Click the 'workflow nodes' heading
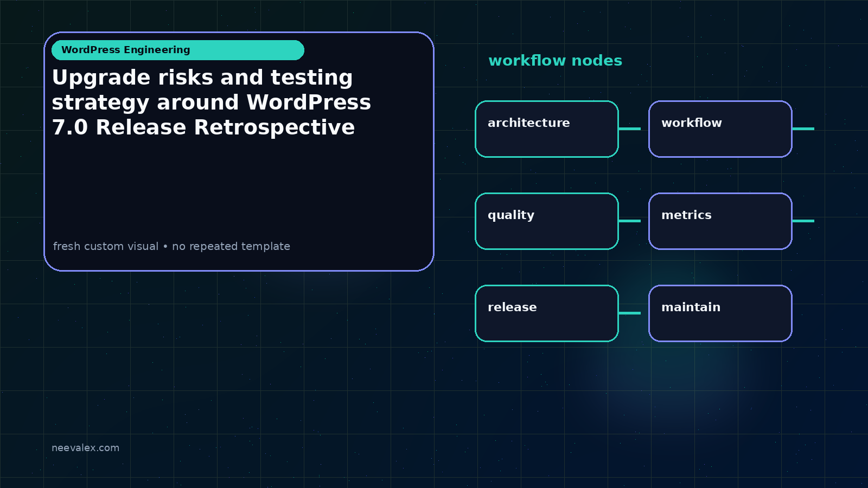 pos(555,61)
